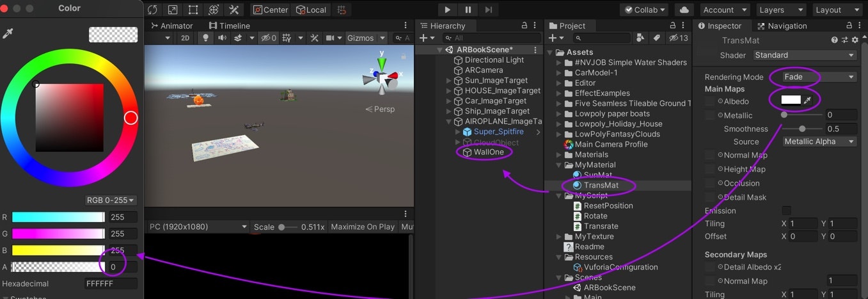Click the Hexadecimal FFFFFF field

click(111, 284)
